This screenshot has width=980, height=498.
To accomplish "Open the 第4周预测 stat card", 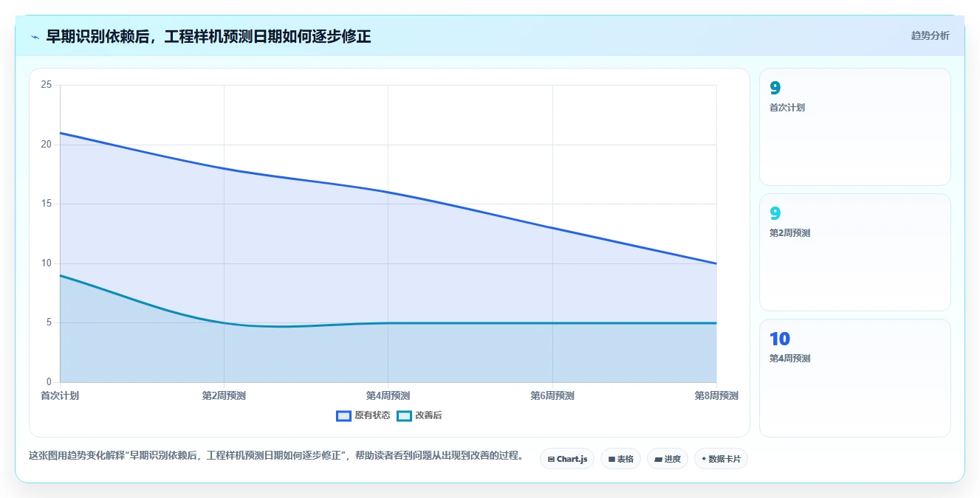I will 854,378.
